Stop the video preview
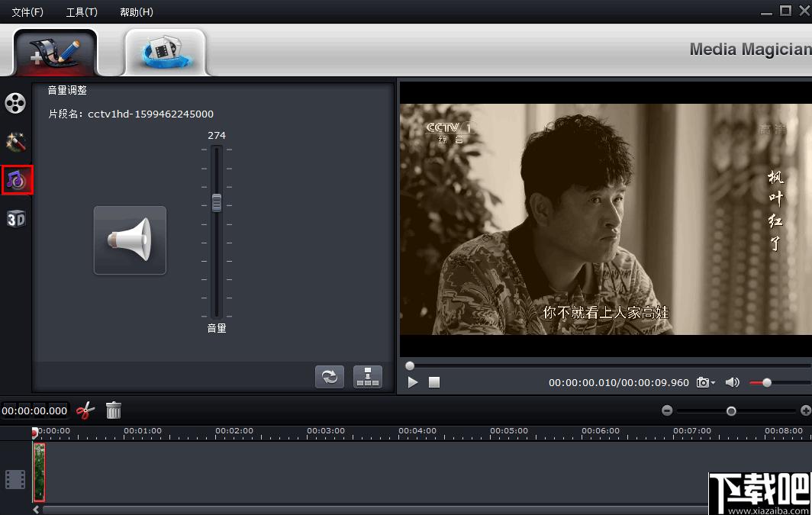Image resolution: width=812 pixels, height=515 pixels. click(x=434, y=382)
